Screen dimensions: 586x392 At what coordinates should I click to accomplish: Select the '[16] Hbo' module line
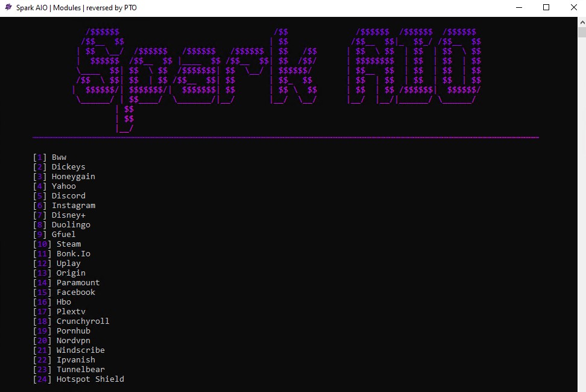click(x=52, y=302)
